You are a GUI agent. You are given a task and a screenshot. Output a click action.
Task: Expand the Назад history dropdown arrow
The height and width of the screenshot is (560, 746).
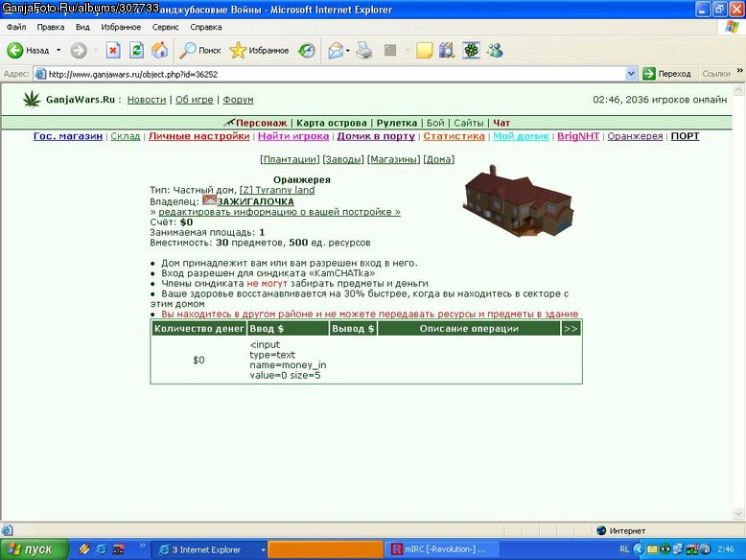tap(58, 50)
